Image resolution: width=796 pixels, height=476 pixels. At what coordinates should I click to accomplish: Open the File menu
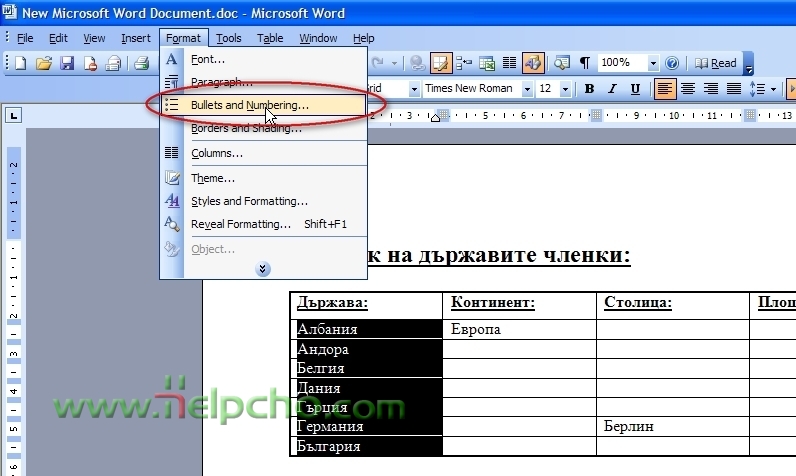(x=25, y=38)
